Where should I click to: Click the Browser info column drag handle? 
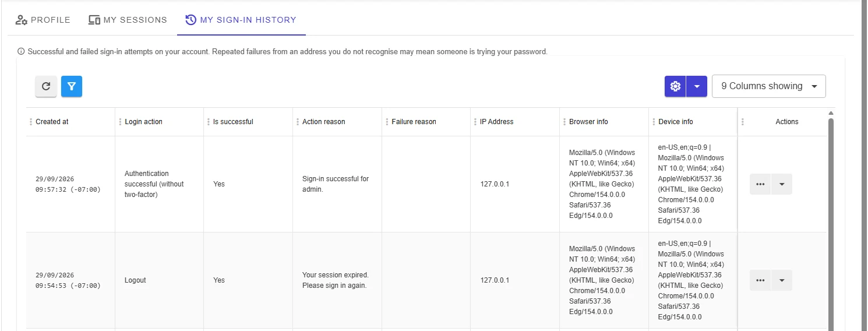pyautogui.click(x=564, y=122)
